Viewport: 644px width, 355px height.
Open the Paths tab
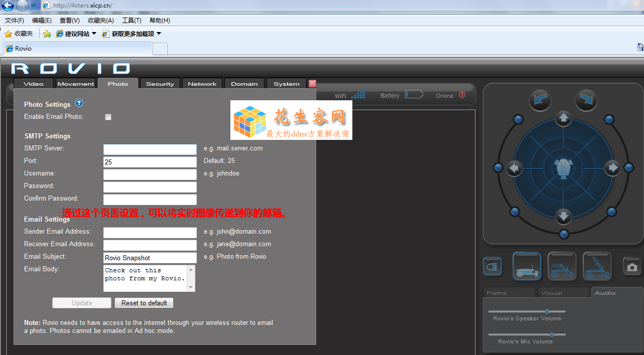click(x=509, y=293)
